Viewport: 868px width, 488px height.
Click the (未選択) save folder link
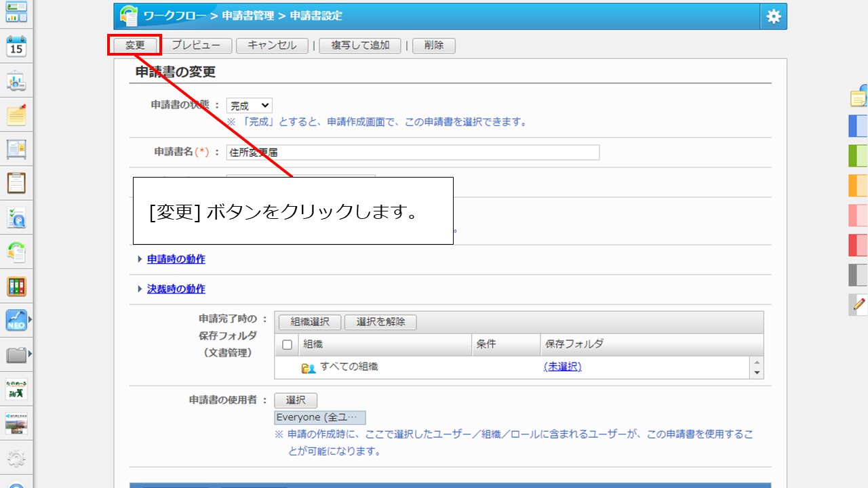562,367
